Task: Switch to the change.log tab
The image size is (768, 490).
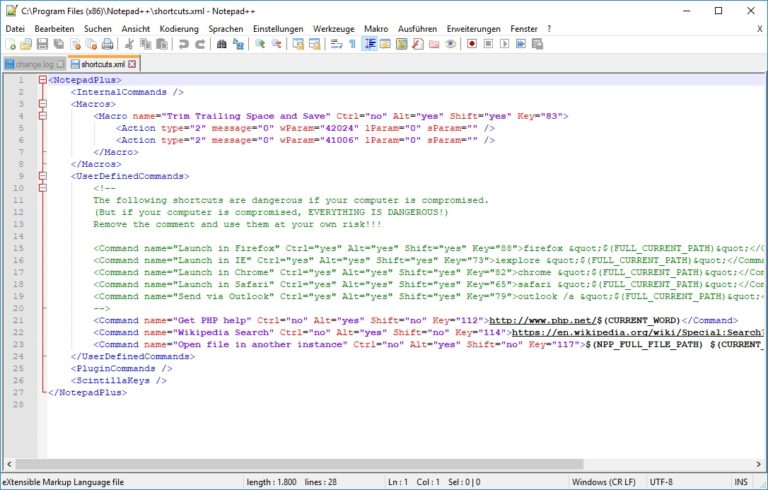Action: [36, 64]
